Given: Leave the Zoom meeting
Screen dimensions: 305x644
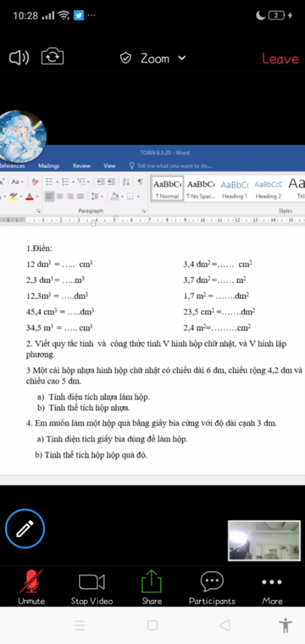Looking at the screenshot, I should click(x=280, y=59).
